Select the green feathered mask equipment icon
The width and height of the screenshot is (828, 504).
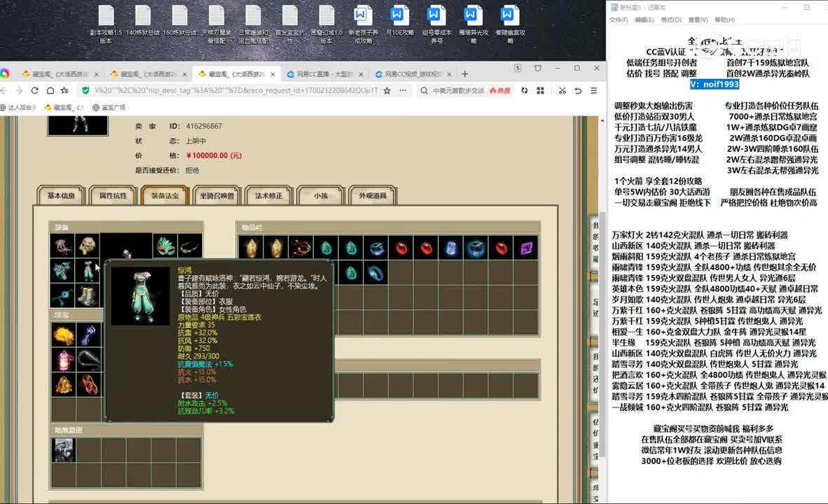165,246
